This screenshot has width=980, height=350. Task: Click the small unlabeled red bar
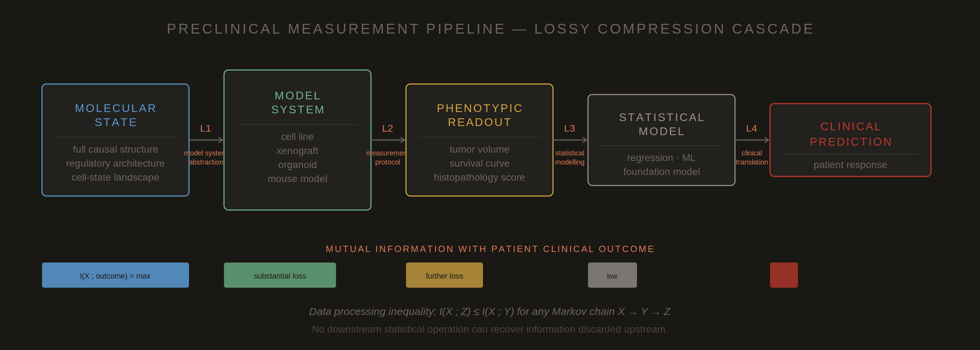pos(784,275)
